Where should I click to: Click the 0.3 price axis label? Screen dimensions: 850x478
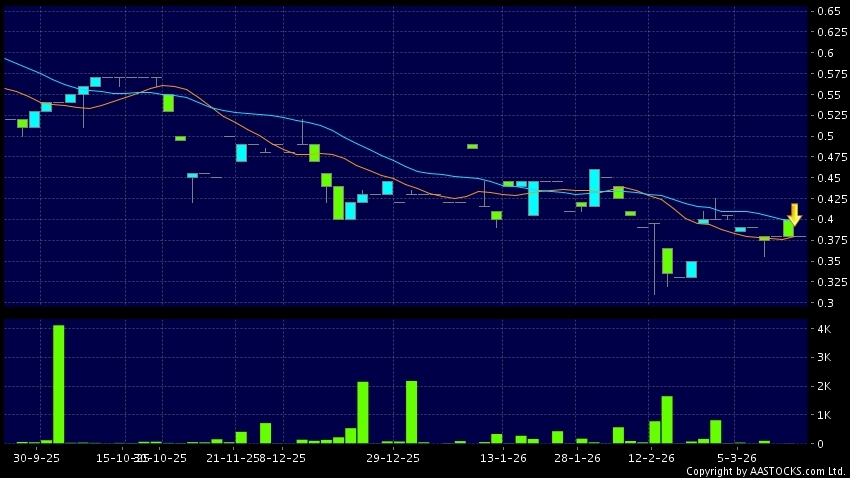[824, 303]
